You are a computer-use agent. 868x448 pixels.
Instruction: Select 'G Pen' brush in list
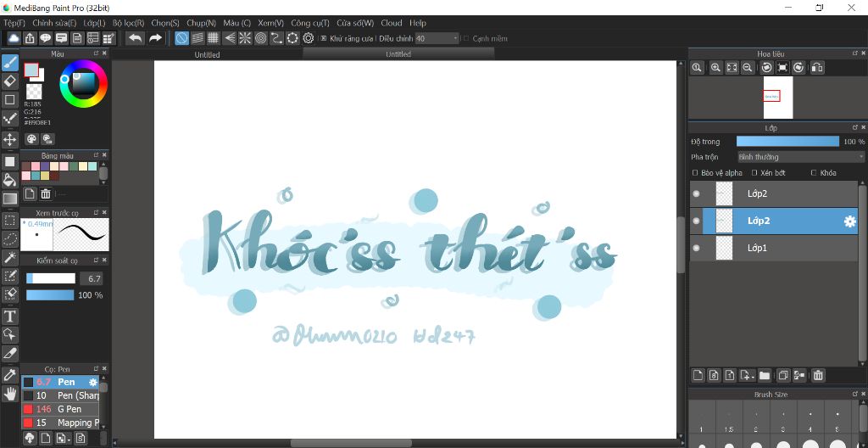pos(60,409)
